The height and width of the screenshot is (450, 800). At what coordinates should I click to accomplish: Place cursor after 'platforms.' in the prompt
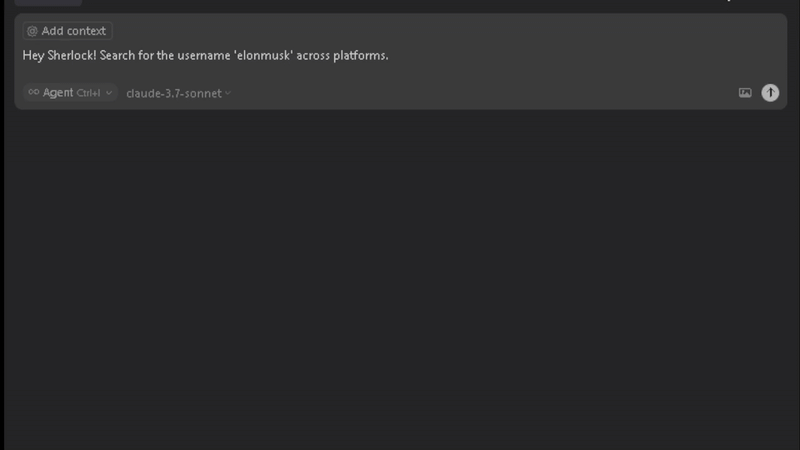[389, 55]
